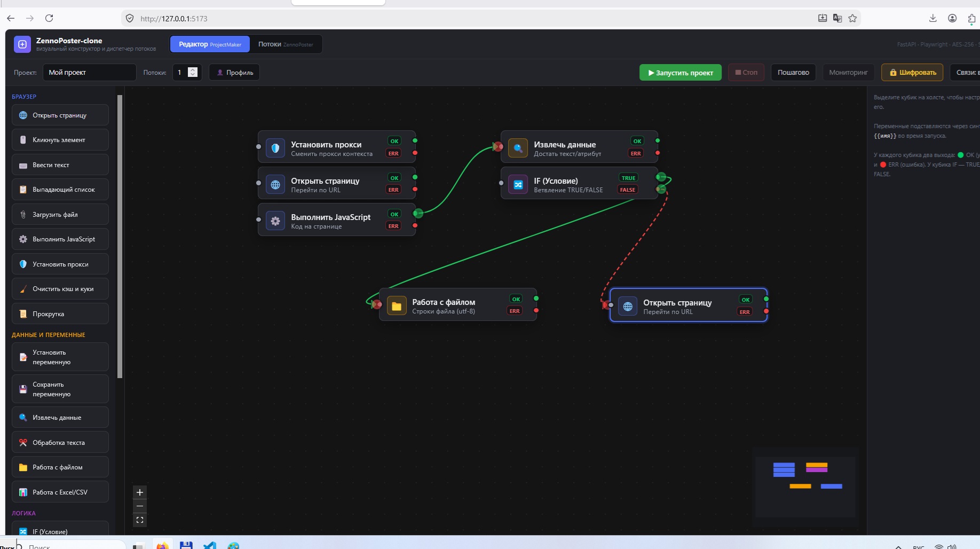
Task: Click the taskbar search box Поиск
Action: point(72,545)
